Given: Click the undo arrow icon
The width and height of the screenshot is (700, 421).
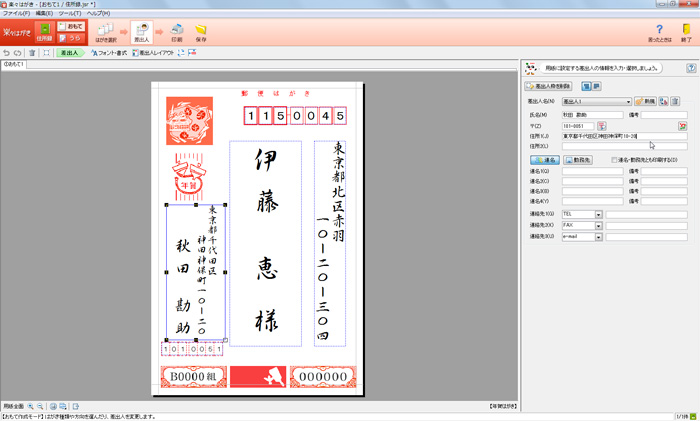Looking at the screenshot, I should pyautogui.click(x=7, y=52).
